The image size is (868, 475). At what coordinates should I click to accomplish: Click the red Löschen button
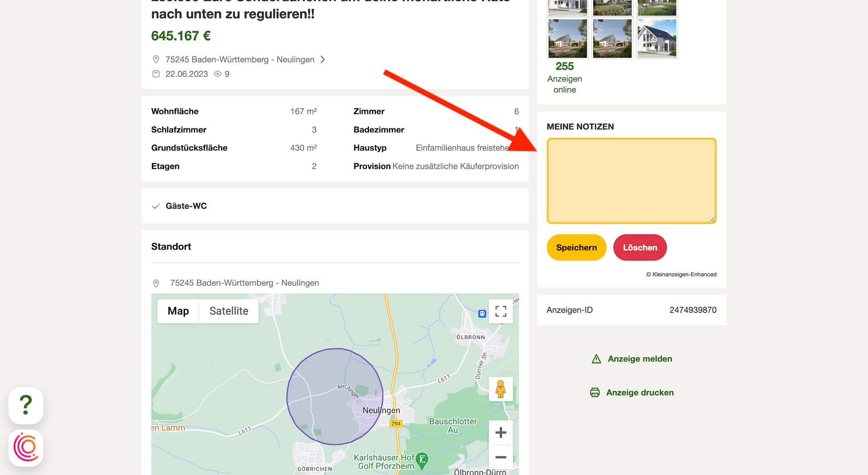(x=640, y=247)
